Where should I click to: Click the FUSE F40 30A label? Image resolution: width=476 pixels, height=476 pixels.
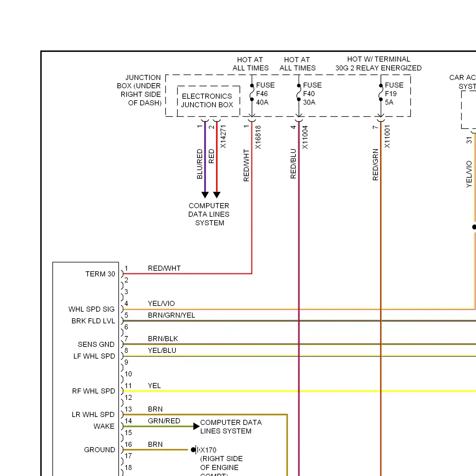tap(312, 94)
